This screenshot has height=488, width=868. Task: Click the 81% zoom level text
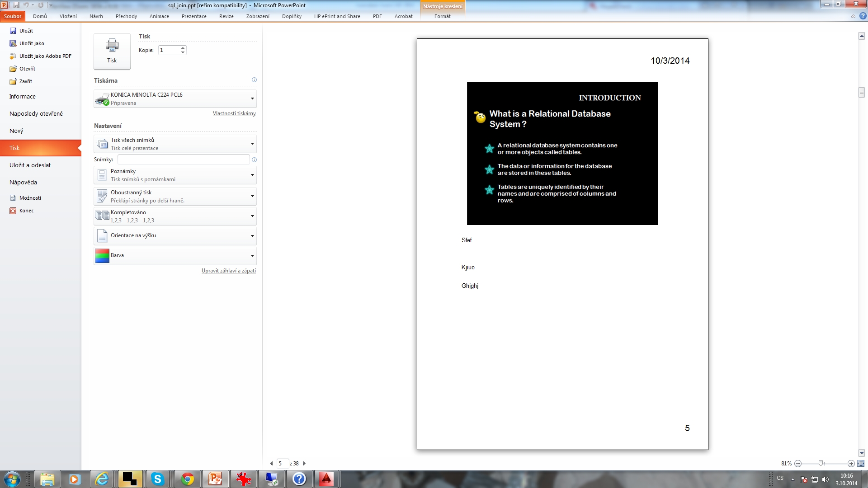(x=786, y=464)
